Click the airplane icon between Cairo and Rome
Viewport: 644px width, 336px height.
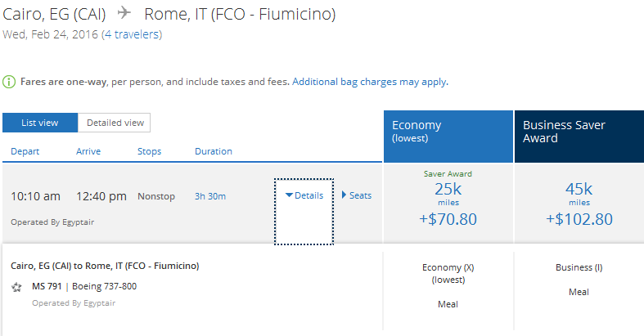[124, 14]
